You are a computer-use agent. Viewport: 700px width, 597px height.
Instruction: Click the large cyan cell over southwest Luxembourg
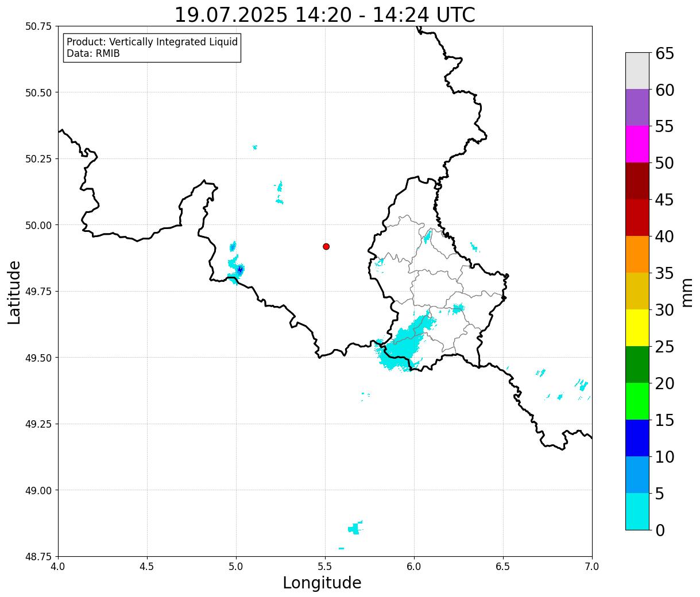pos(404,343)
